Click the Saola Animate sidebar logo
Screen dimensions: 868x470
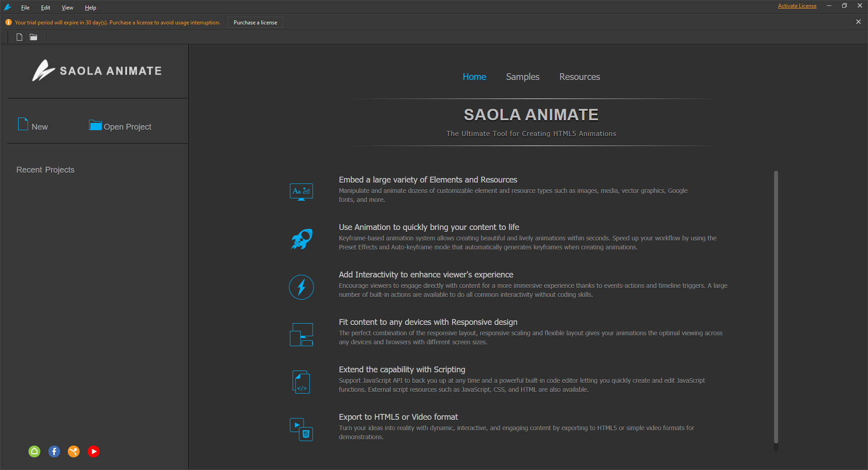(97, 71)
